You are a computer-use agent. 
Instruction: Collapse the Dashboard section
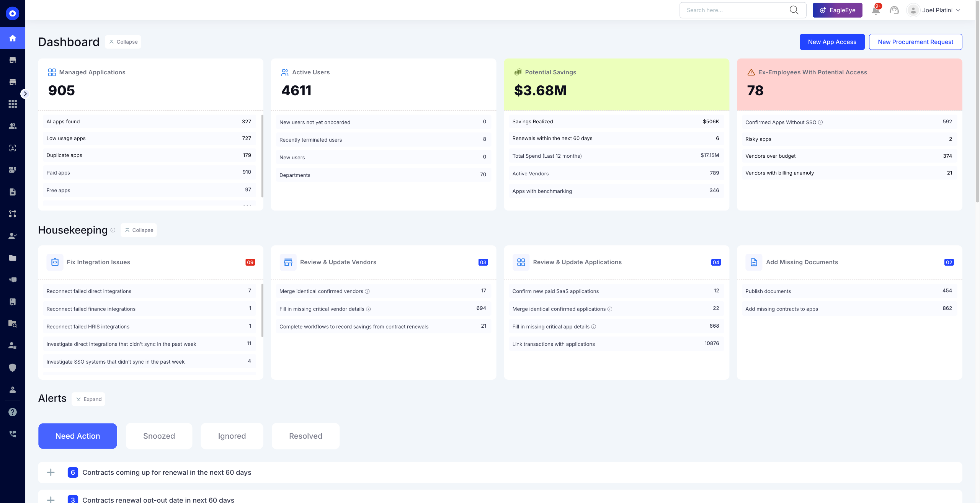[x=123, y=42]
